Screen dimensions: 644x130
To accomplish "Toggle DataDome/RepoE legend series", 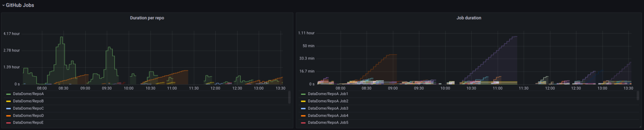I will [28, 122].
